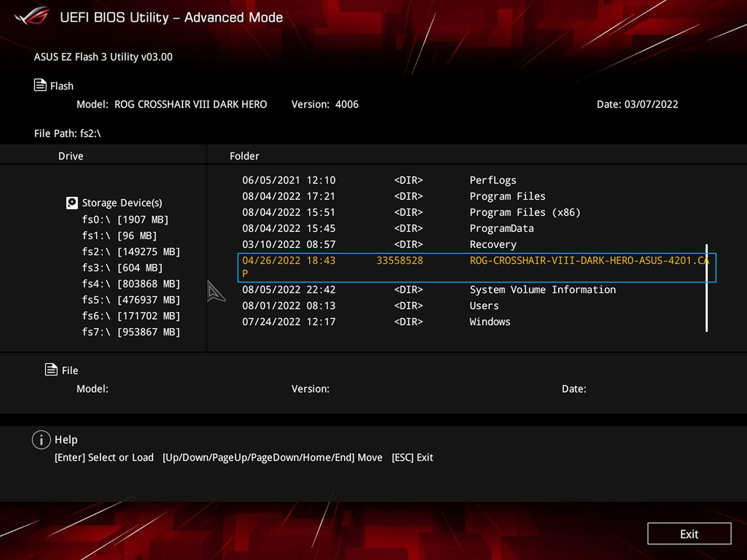Click the File section document icon

(x=51, y=370)
